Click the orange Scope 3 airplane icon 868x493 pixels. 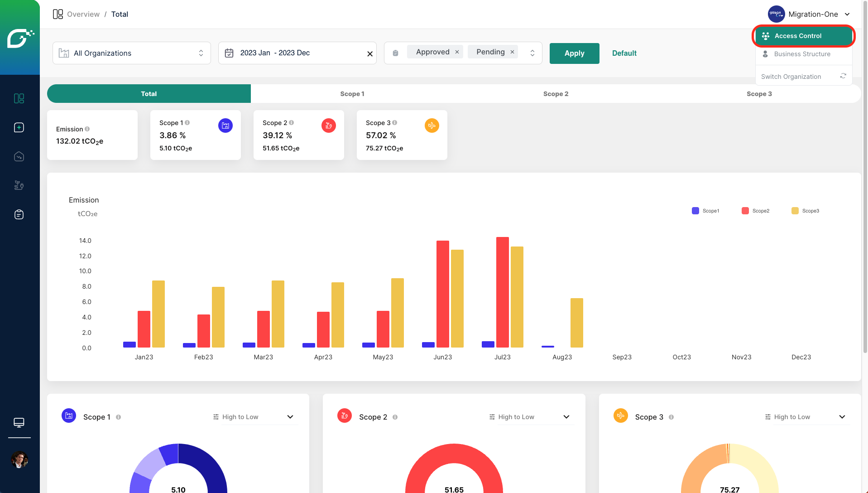tap(432, 126)
